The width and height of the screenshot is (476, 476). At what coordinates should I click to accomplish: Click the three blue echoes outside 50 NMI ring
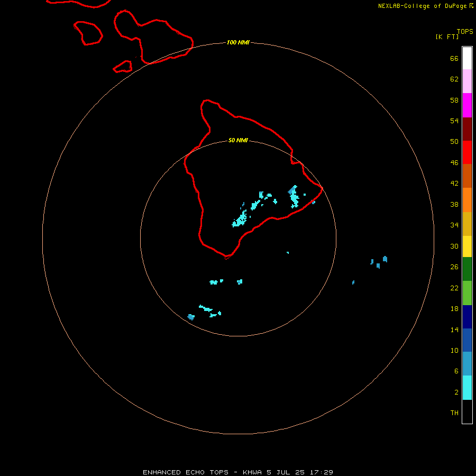tap(379, 262)
